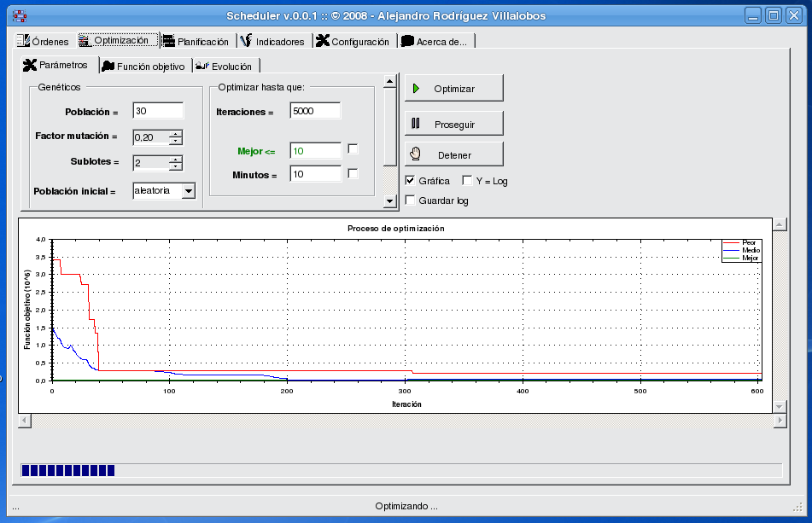Uncheck the Gráfica checkbox
Viewport: 812px width, 523px height.
[x=411, y=181]
